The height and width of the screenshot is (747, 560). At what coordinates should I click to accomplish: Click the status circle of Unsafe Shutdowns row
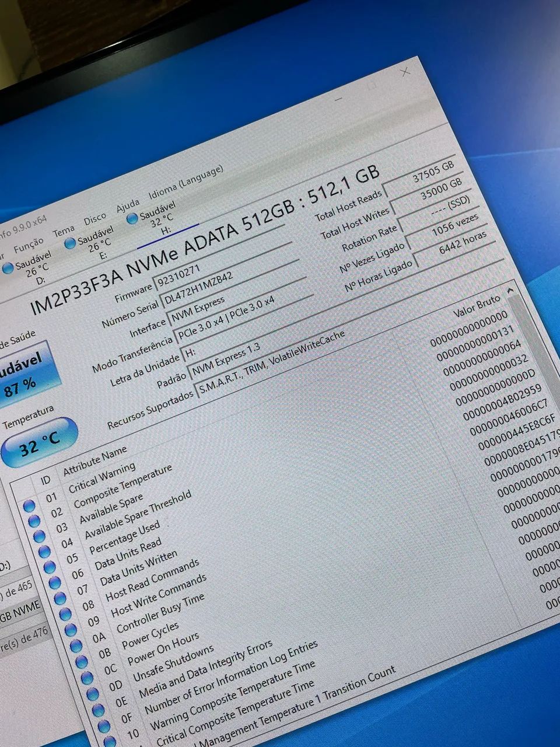(92, 695)
